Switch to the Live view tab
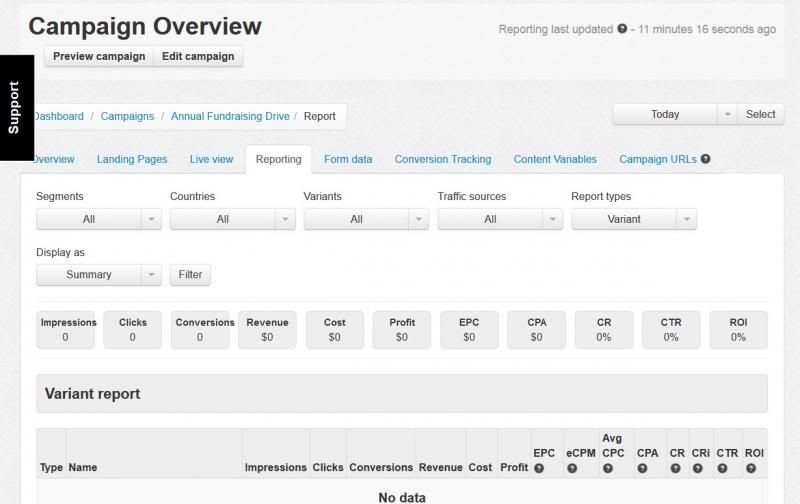Screen dimensions: 800x504 click(211, 159)
